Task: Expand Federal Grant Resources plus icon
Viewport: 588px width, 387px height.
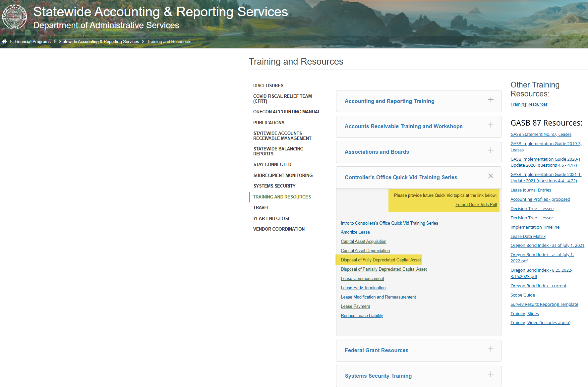Action: click(491, 349)
